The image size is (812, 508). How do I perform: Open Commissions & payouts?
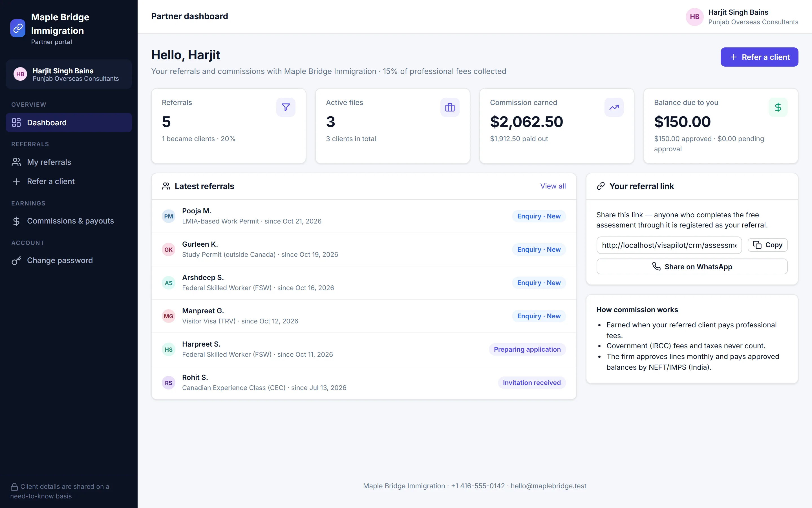[69, 221]
